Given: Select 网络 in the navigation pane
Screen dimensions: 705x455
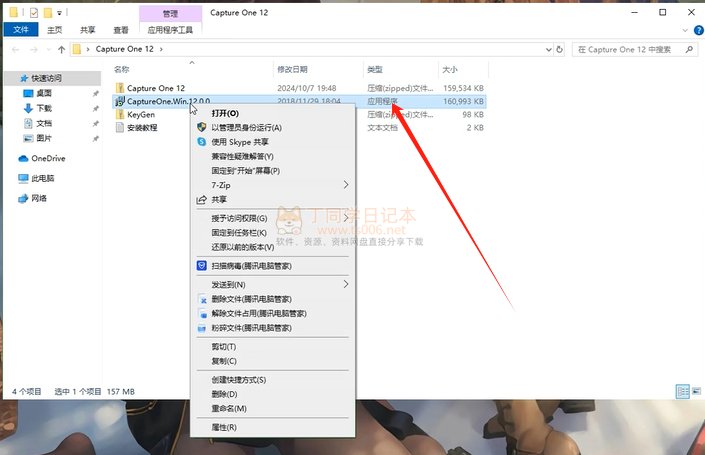Looking at the screenshot, I should [39, 198].
